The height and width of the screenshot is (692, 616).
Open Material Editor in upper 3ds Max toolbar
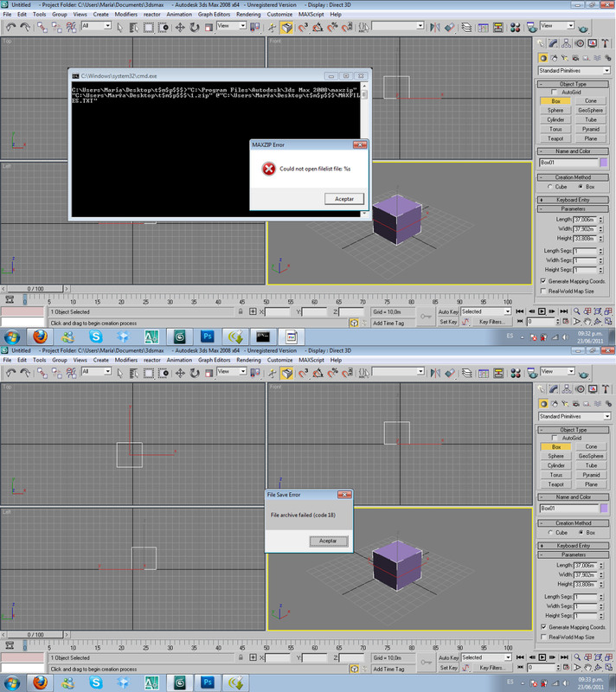(515, 28)
